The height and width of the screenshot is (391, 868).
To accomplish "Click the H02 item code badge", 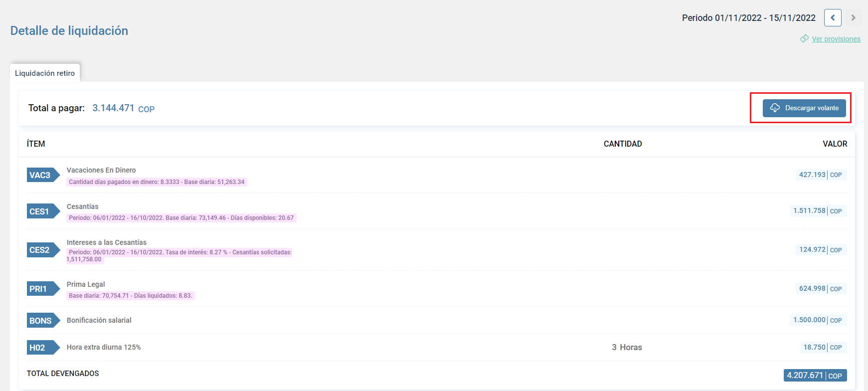I will point(43,348).
